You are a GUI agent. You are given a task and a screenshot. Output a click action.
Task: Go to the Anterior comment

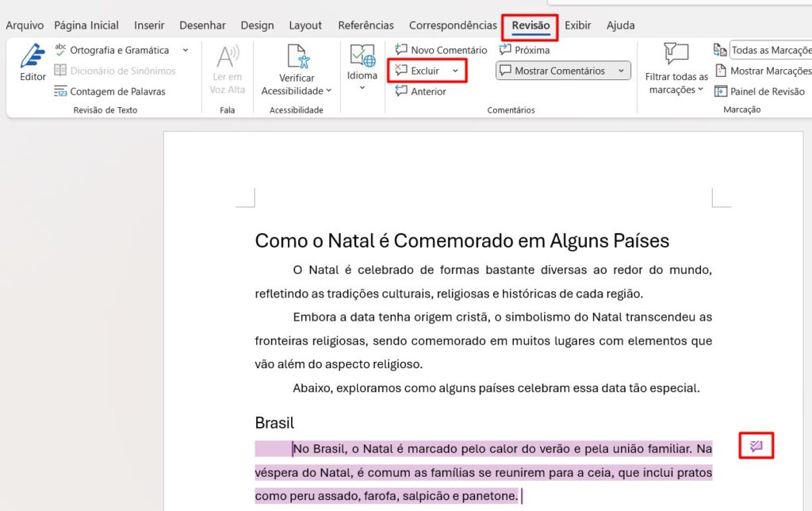tap(428, 90)
